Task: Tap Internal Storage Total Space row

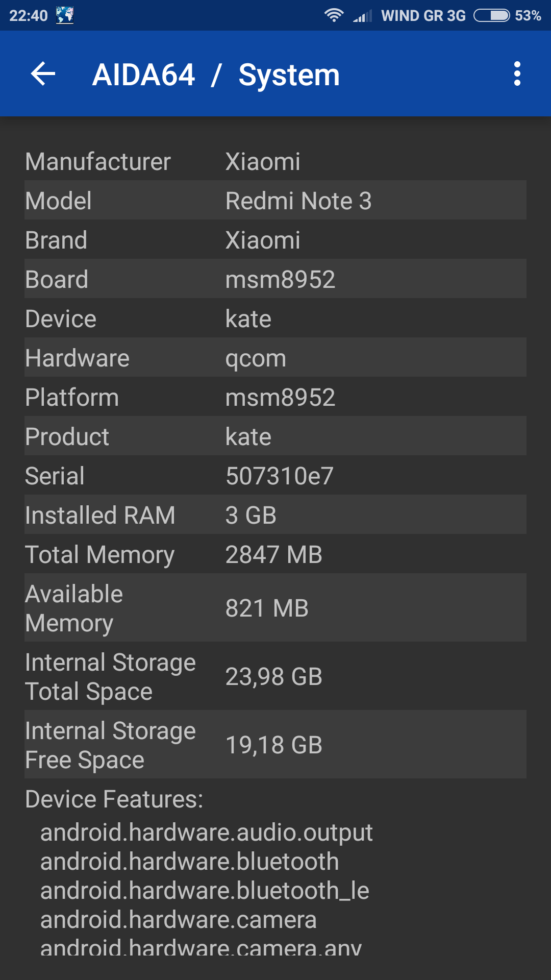Action: tap(275, 676)
